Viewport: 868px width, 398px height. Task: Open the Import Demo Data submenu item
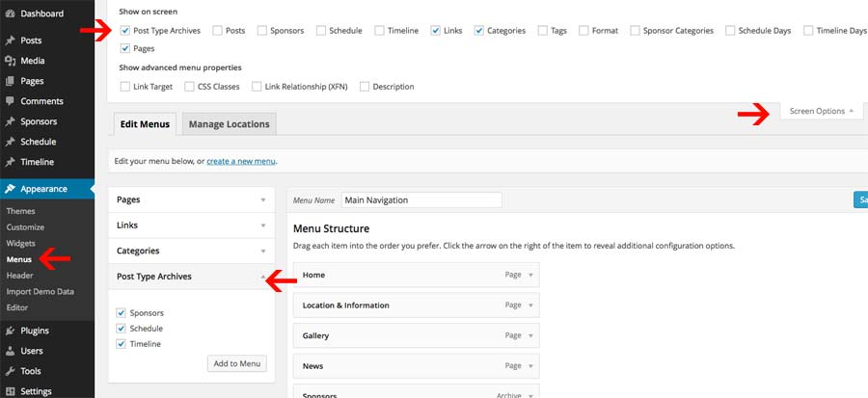(40, 291)
